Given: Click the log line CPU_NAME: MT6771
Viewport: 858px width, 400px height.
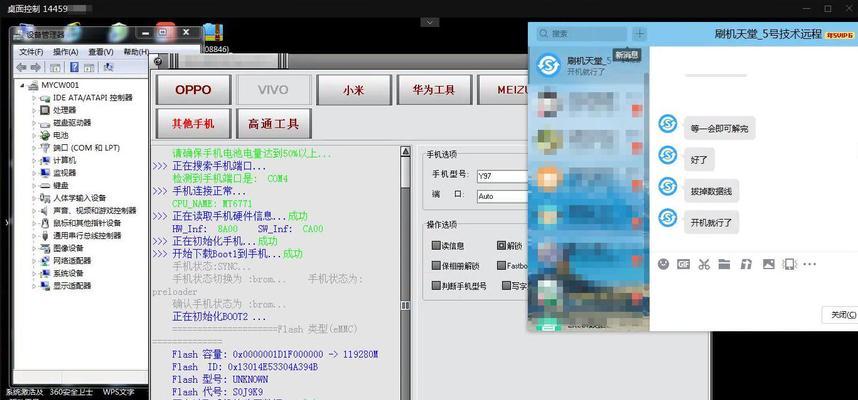Looking at the screenshot, I should [x=212, y=204].
